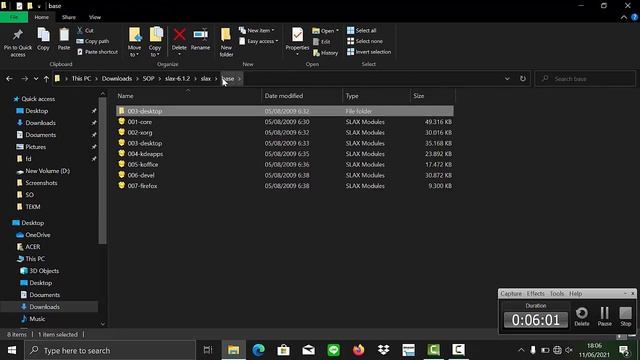
Task: Stop the screen recording
Action: [x=625, y=316]
